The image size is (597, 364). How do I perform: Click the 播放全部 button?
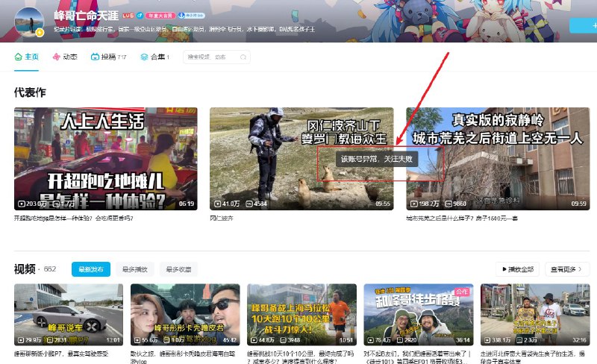(518, 269)
